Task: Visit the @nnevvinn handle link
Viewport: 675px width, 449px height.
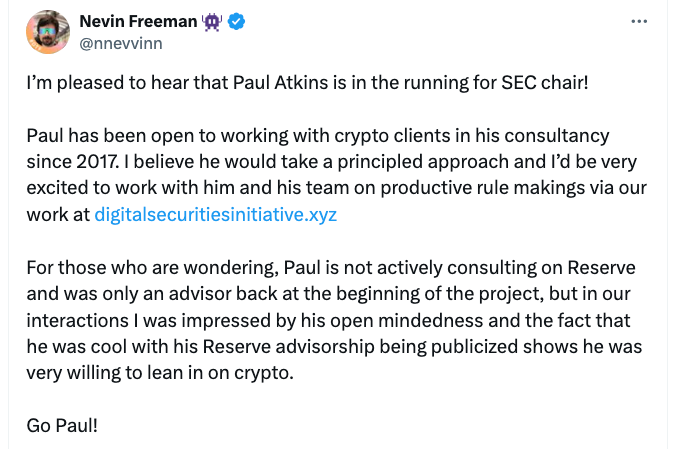Action: 121,43
